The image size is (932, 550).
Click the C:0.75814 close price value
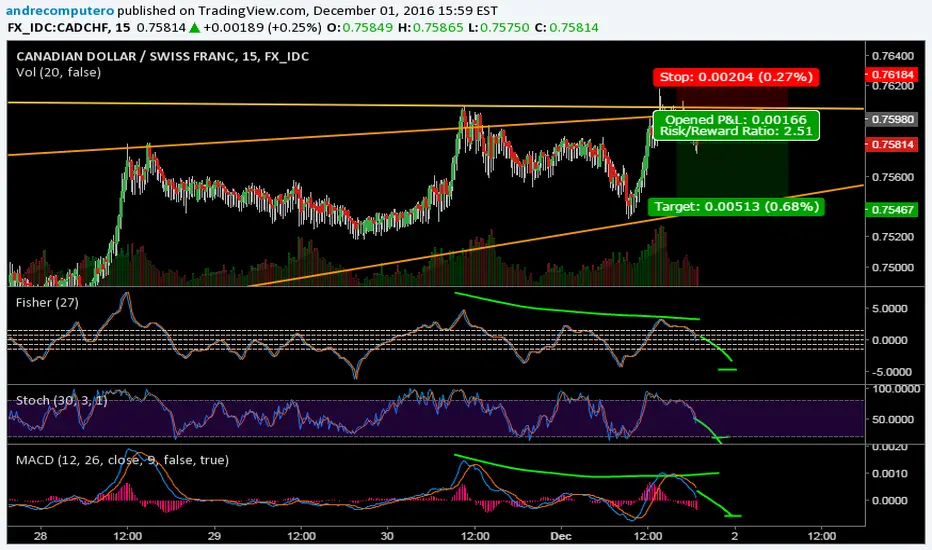coord(566,27)
